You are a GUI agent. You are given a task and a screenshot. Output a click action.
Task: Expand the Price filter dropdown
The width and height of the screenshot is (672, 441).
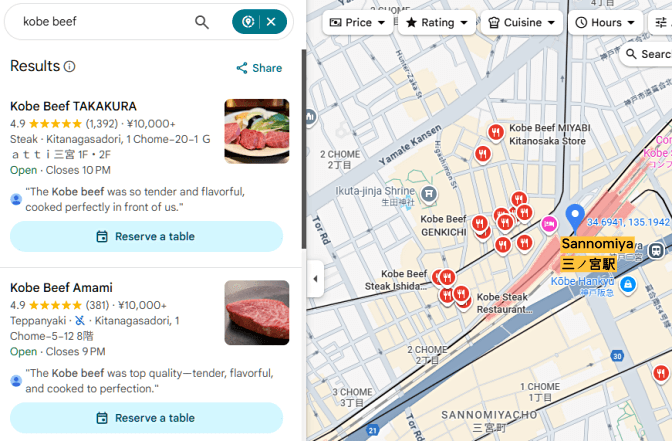coord(357,23)
